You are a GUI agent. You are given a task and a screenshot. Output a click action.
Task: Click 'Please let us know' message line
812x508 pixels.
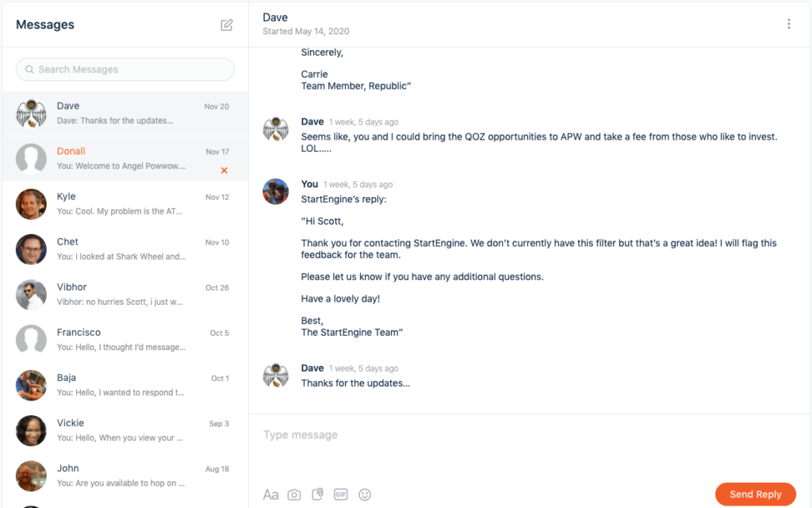[423, 277]
